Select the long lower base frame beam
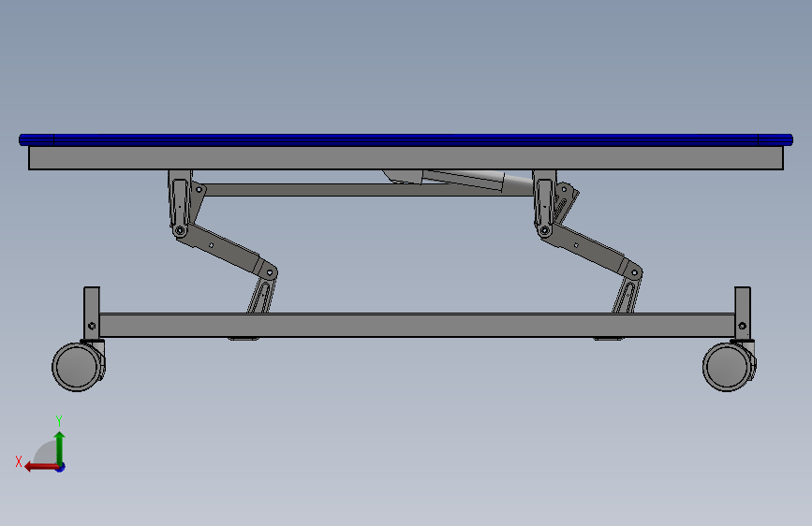This screenshot has width=812, height=526. pos(417,325)
